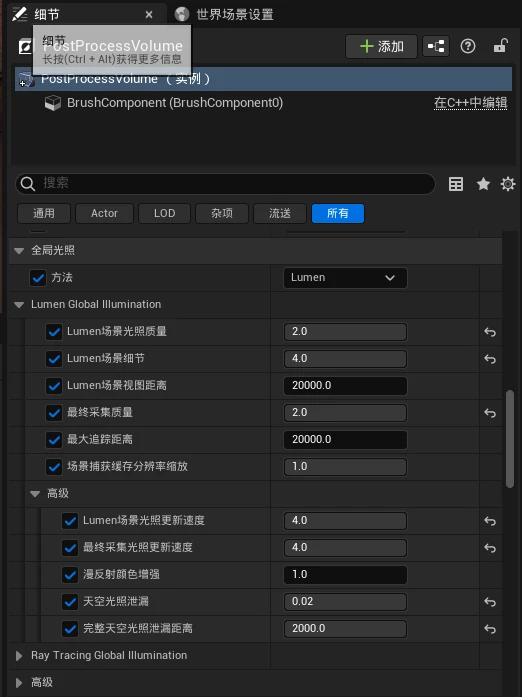The image size is (522, 697).
Task: Show only favorites star icon
Action: click(x=483, y=184)
